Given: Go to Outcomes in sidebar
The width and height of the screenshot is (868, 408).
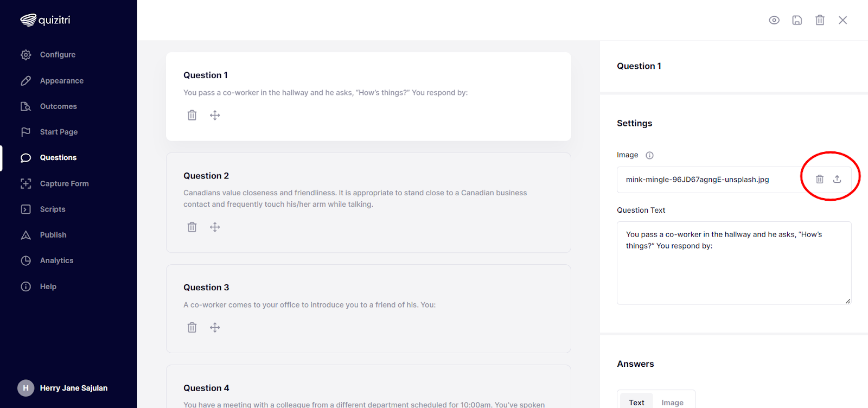Looking at the screenshot, I should point(58,106).
